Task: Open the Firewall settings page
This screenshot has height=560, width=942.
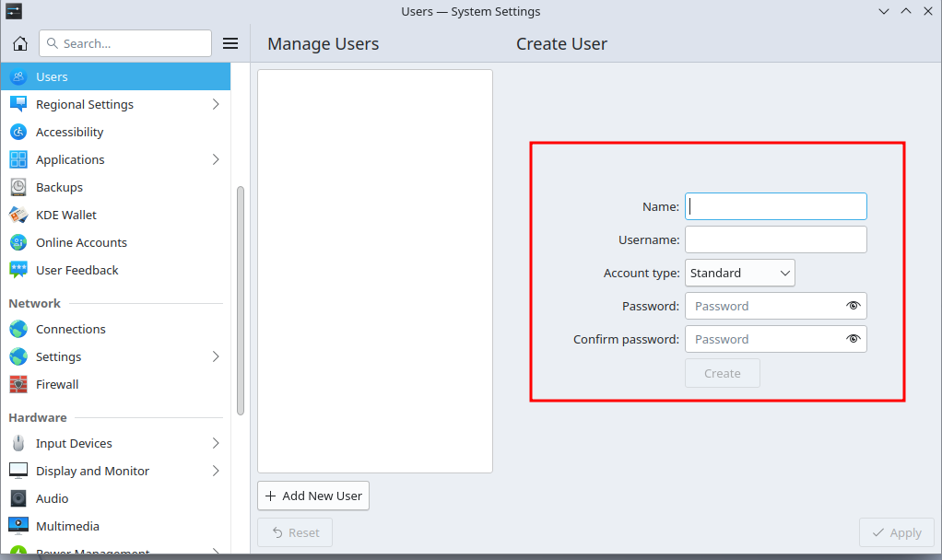Action: (57, 384)
